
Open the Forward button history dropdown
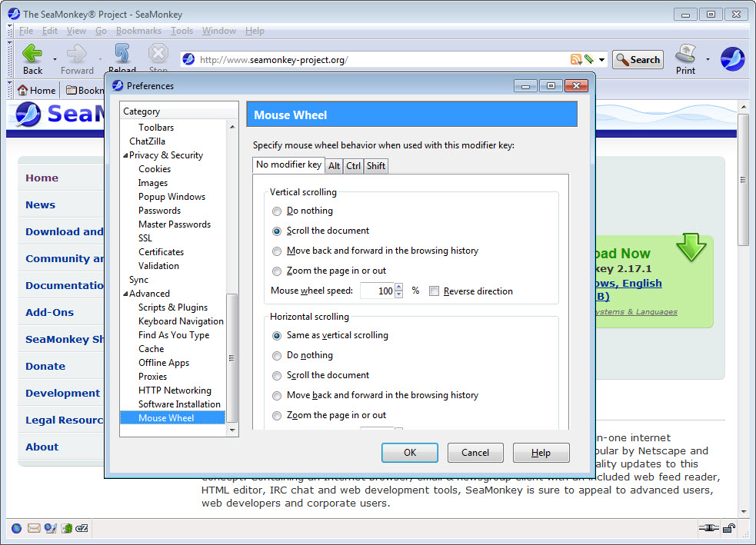point(100,59)
